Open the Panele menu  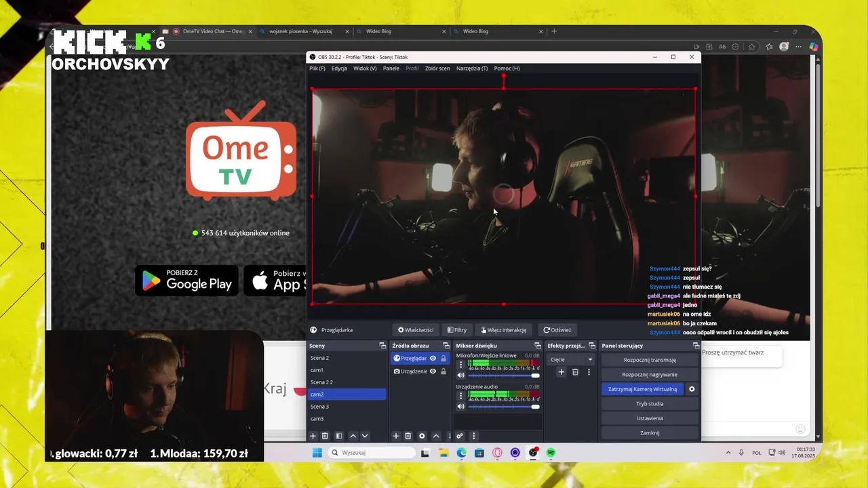pos(391,68)
